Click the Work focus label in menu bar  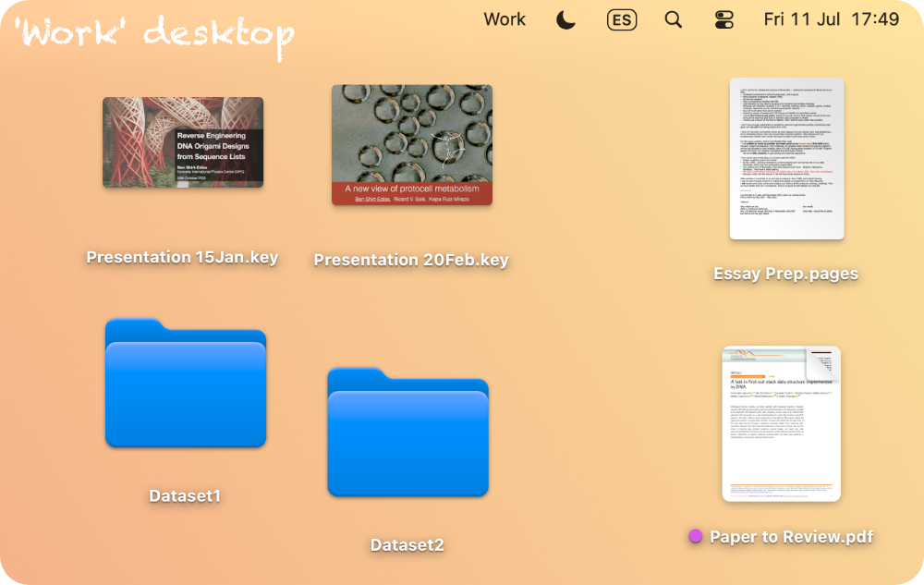coord(505,19)
